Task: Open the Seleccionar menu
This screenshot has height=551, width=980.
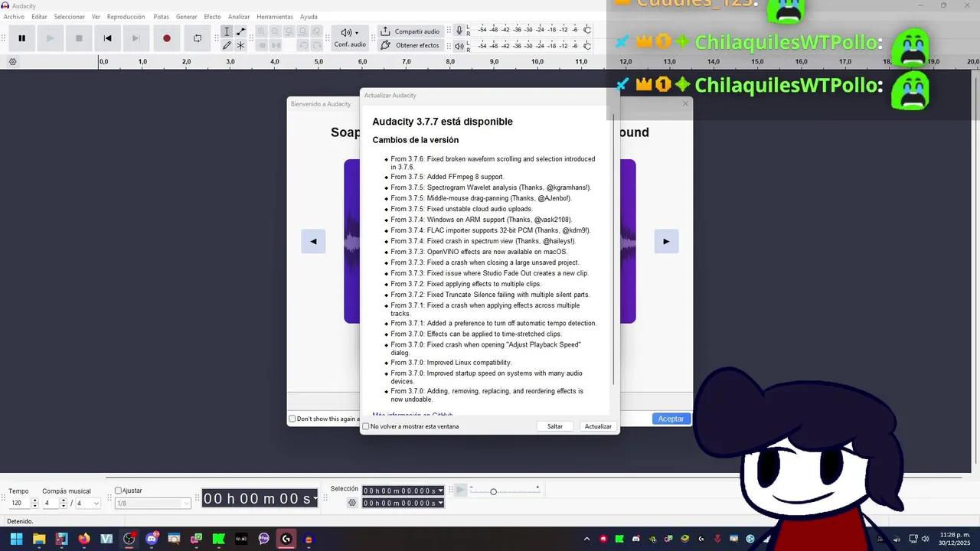Action: click(70, 17)
